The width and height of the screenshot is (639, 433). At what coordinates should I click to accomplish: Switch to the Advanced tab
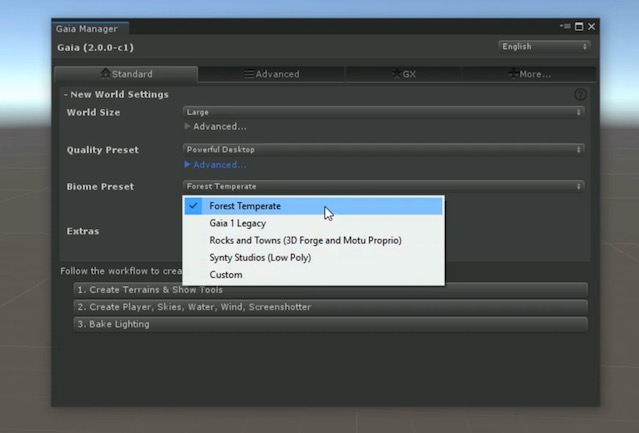(272, 74)
